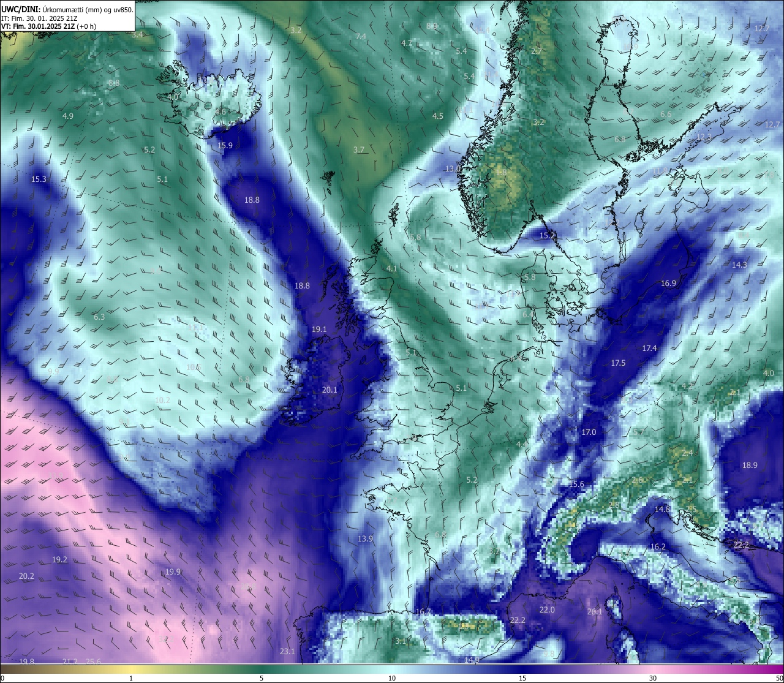Screen dimensions: 784x683
Task: Click the 2.7 value over northern Scandinavia
Action: (x=537, y=51)
